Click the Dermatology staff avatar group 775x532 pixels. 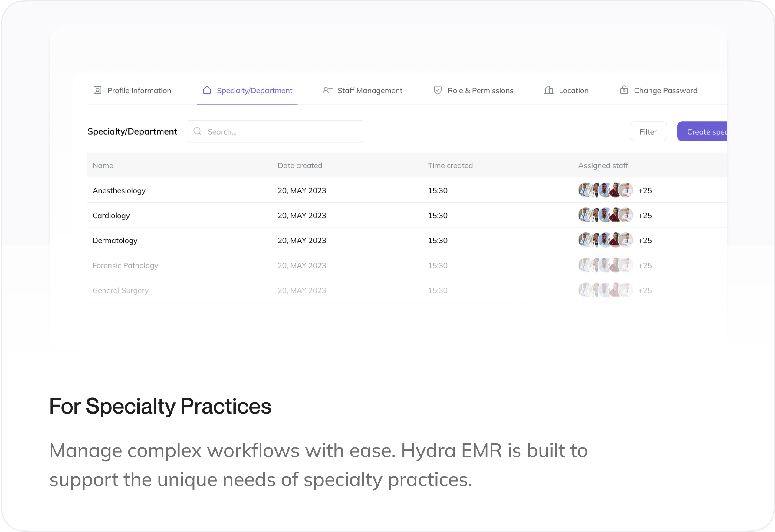coord(605,240)
